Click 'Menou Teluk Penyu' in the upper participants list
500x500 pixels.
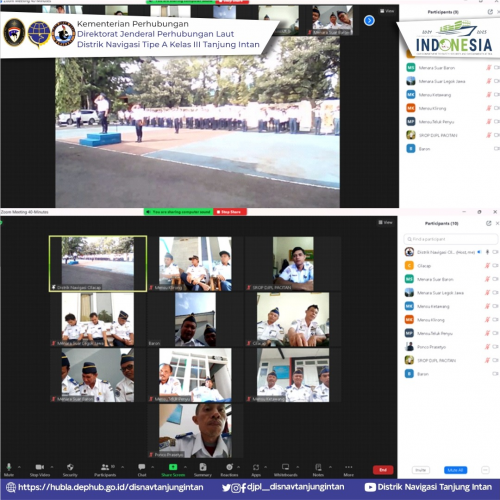point(436,122)
